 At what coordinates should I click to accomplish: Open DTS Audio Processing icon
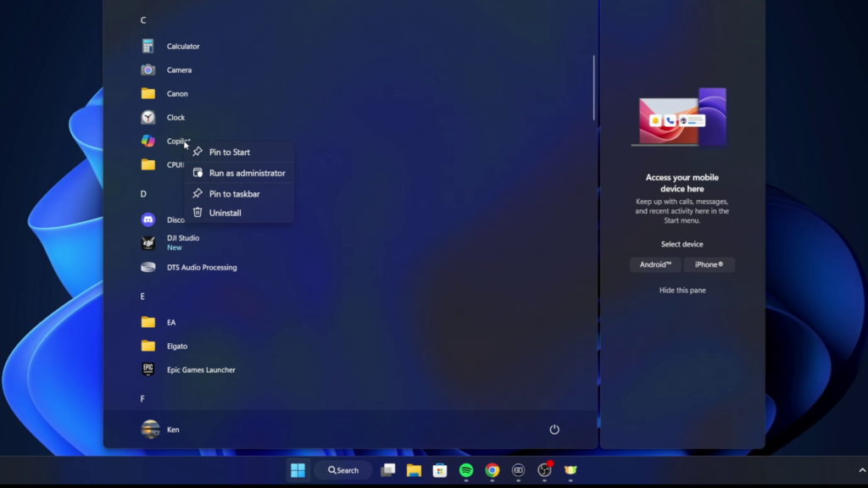(x=147, y=267)
